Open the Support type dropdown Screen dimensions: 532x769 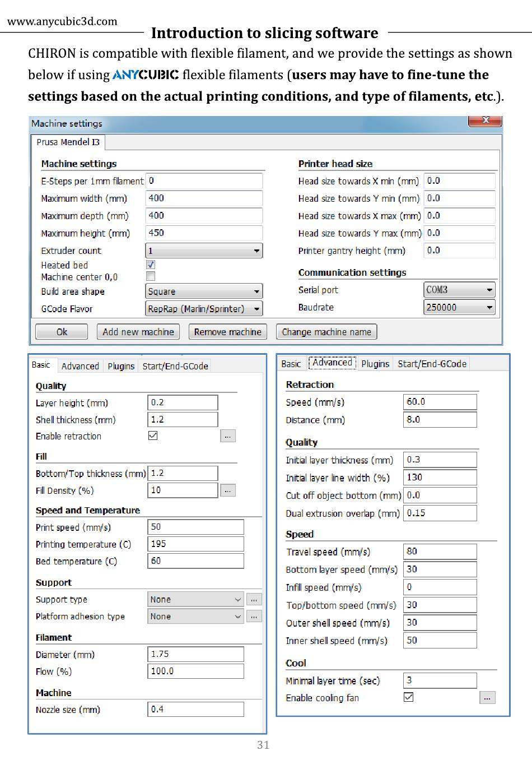(196, 600)
